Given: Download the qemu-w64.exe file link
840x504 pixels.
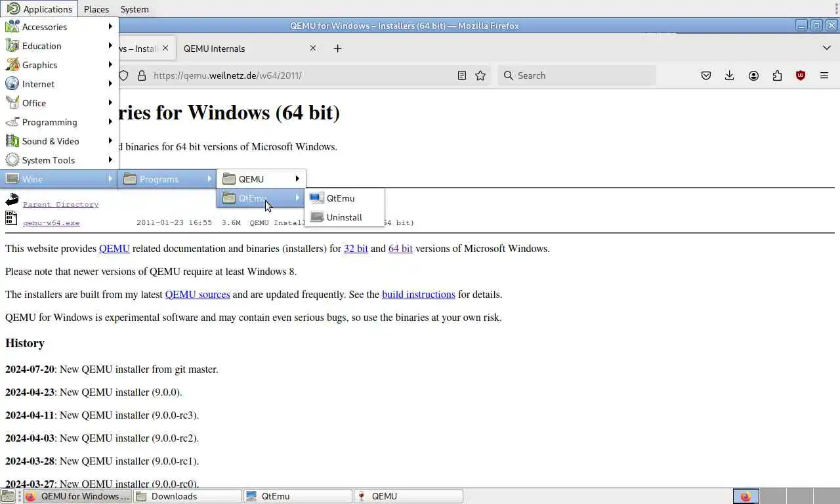Looking at the screenshot, I should [51, 222].
